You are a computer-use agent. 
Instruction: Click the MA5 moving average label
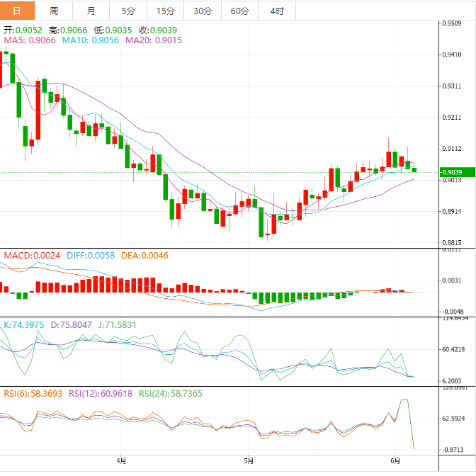(30, 41)
